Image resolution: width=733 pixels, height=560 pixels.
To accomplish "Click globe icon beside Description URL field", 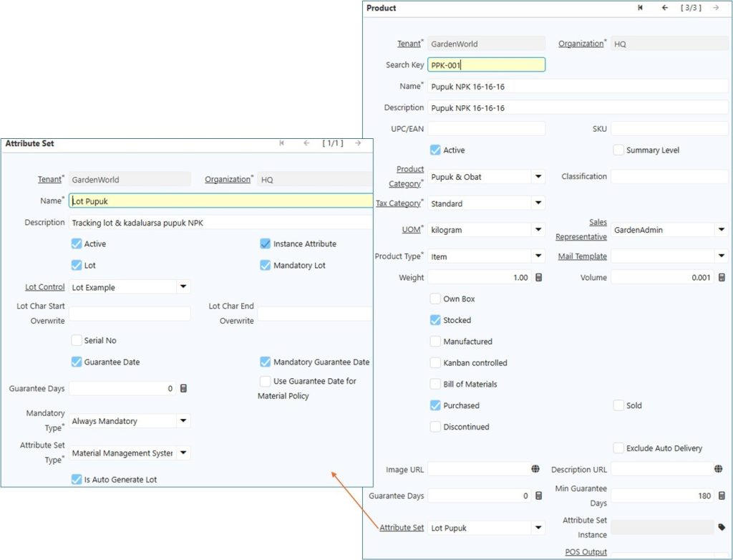I will (718, 469).
